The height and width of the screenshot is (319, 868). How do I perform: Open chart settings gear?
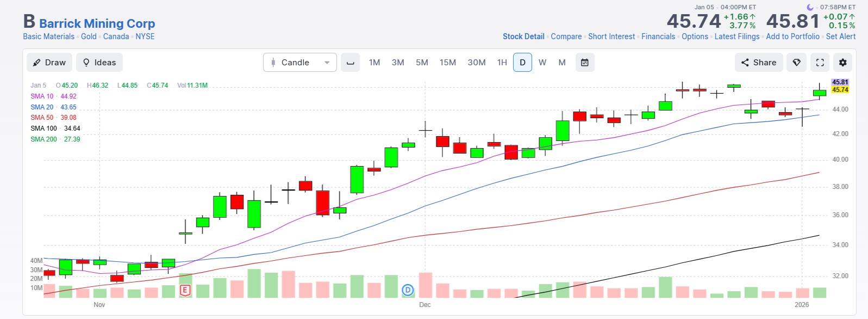(x=842, y=63)
